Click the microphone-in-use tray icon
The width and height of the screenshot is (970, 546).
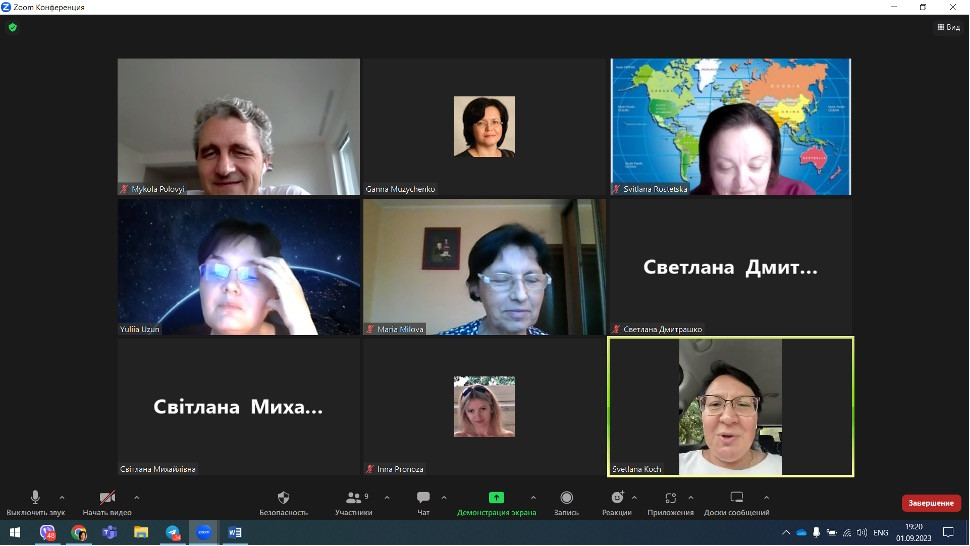[x=817, y=532]
